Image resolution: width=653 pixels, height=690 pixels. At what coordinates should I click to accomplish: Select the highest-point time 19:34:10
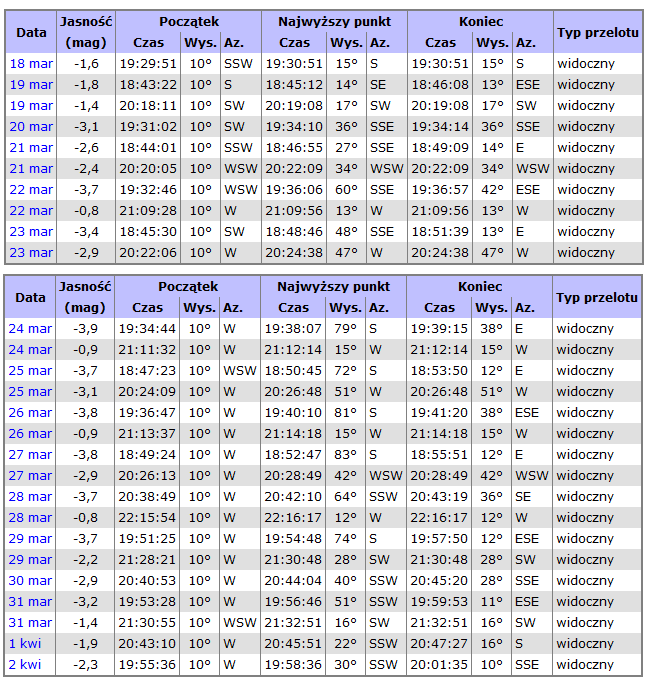pyautogui.click(x=294, y=127)
